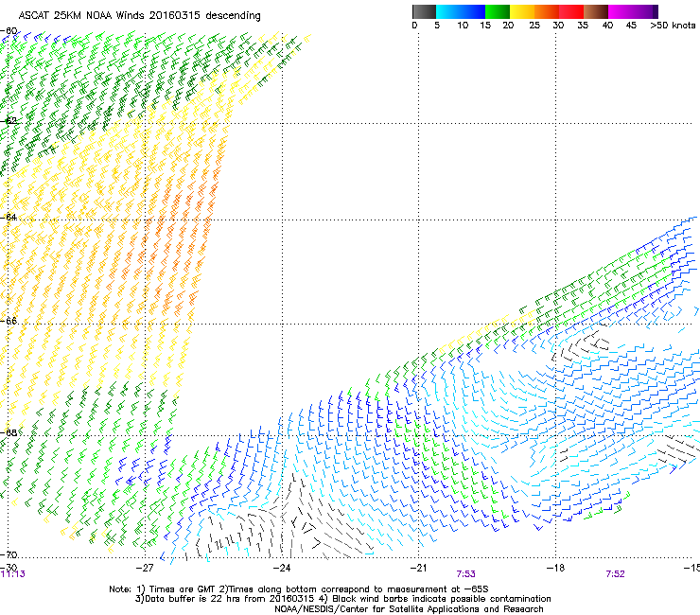The height and width of the screenshot is (615, 700).
Task: Click the '>50 knots' legend label
Action: [x=673, y=26]
